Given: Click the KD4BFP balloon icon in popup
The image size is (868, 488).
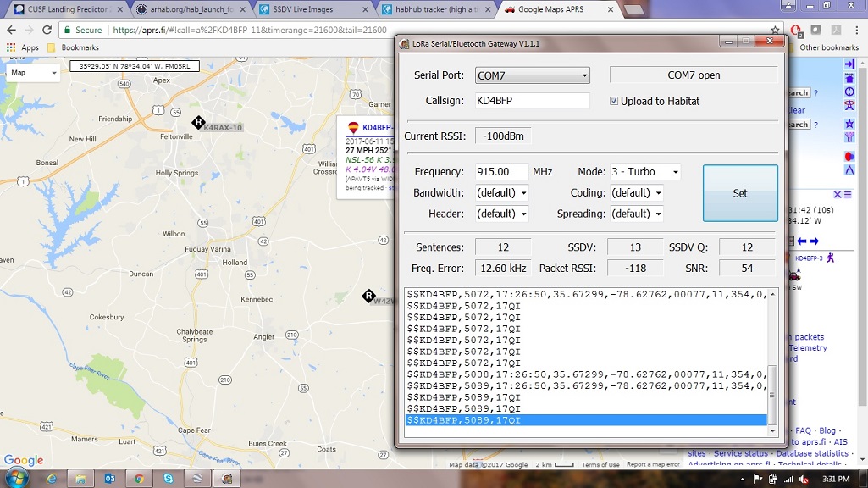Looking at the screenshot, I should click(353, 128).
